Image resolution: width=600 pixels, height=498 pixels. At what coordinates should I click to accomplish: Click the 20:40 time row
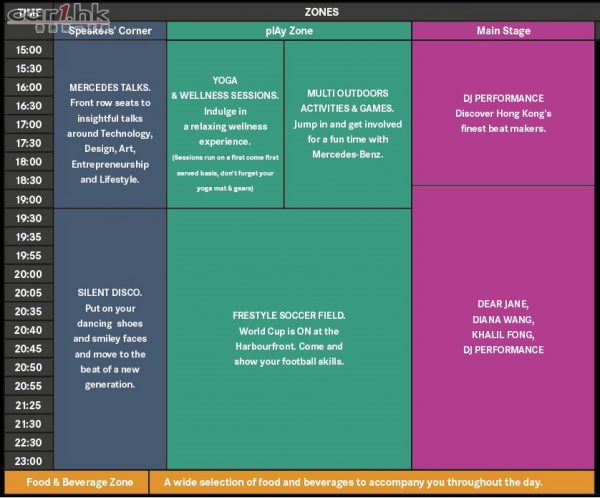[x=29, y=330]
